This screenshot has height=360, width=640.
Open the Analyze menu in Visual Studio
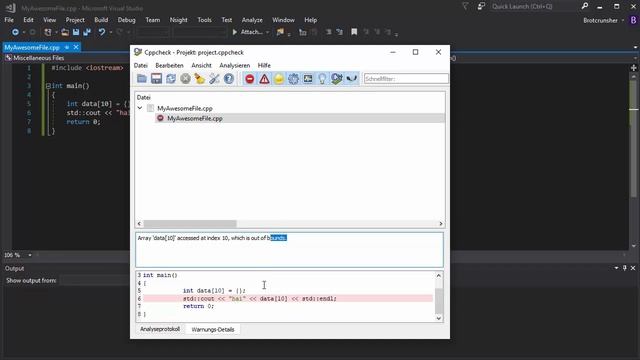click(252, 20)
